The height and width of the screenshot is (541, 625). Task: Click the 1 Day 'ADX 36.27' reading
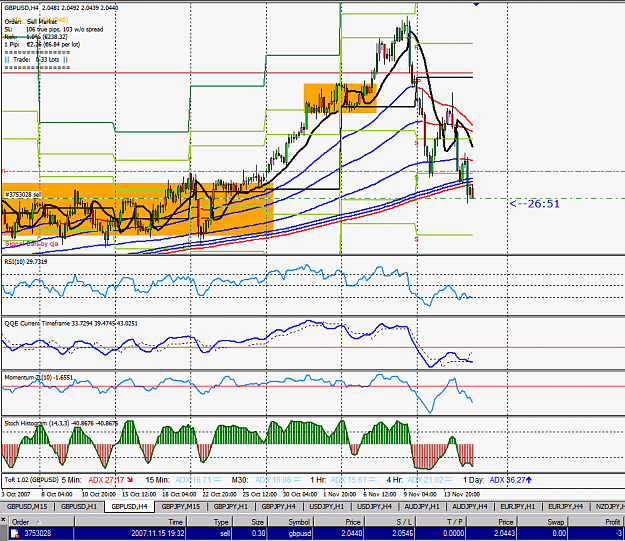[x=507, y=480]
